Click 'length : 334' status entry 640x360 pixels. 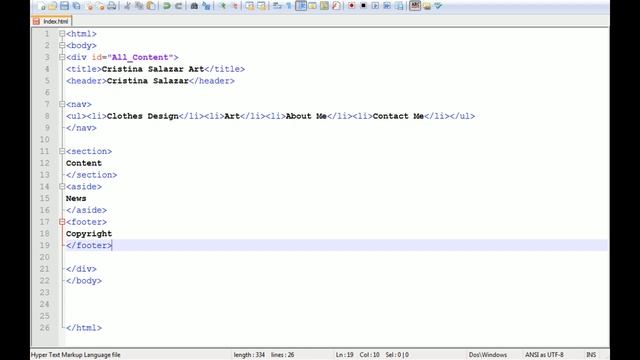pos(249,355)
